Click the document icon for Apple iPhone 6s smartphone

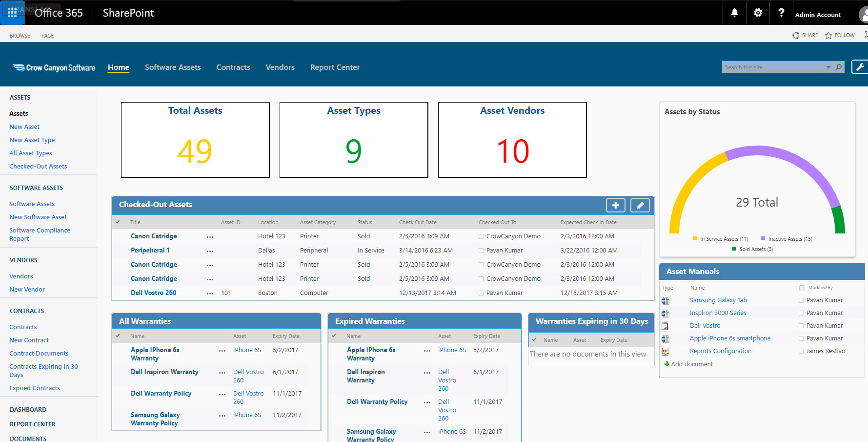click(665, 339)
